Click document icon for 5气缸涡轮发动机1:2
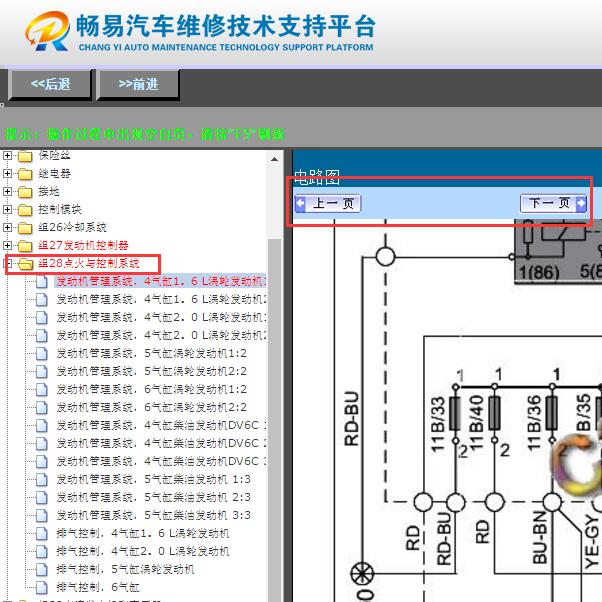 pos(41,354)
